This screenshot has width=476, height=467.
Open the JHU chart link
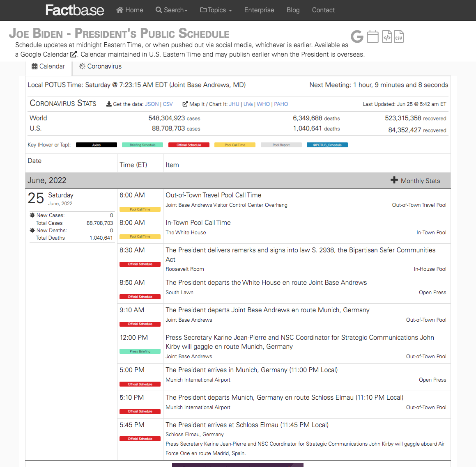234,104
